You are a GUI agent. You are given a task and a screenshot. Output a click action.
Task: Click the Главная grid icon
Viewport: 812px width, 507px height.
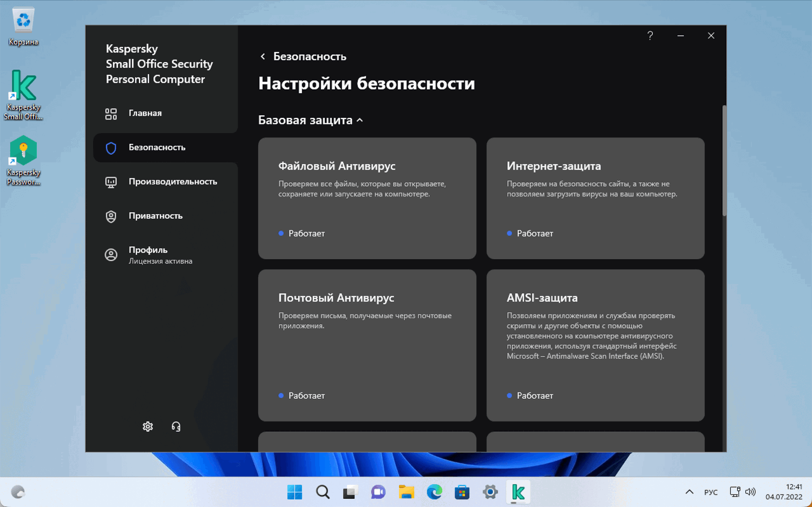111,114
